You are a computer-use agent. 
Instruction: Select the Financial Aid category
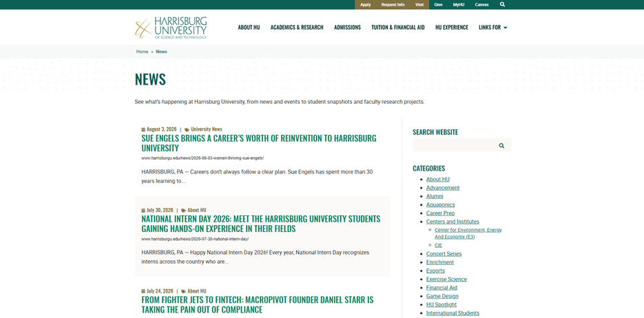[x=442, y=288]
